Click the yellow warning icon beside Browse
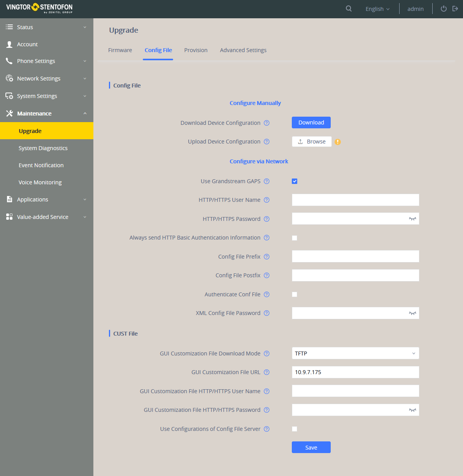The image size is (463, 476). pyautogui.click(x=338, y=142)
